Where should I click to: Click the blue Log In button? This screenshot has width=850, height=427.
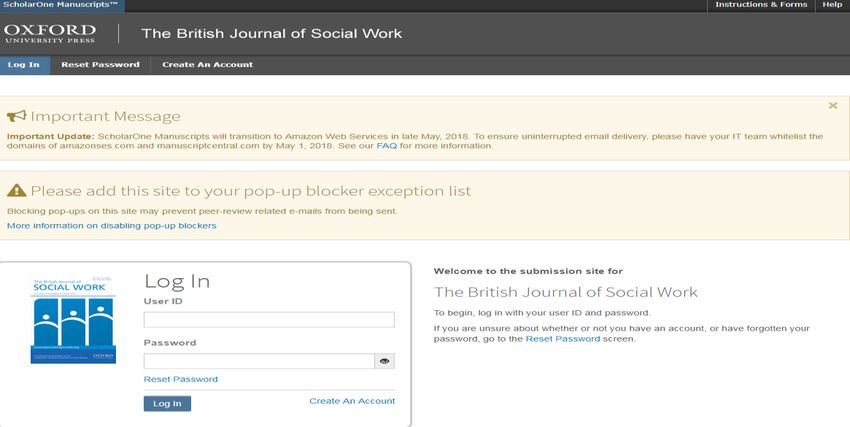point(167,404)
